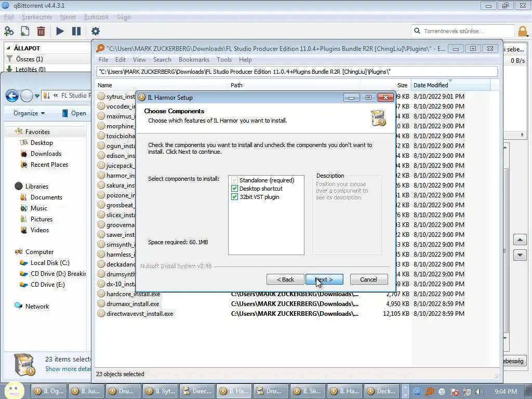532x399 pixels.
Task: Click Open button in Explorer toolbar
Action: 74,113
